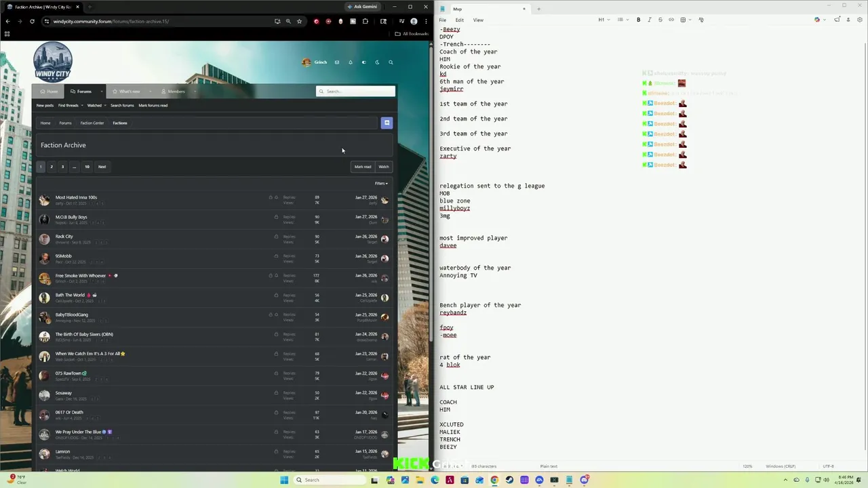The width and height of the screenshot is (868, 488).
Task: Open the Free Smoke With Whoever thread
Action: click(x=81, y=276)
